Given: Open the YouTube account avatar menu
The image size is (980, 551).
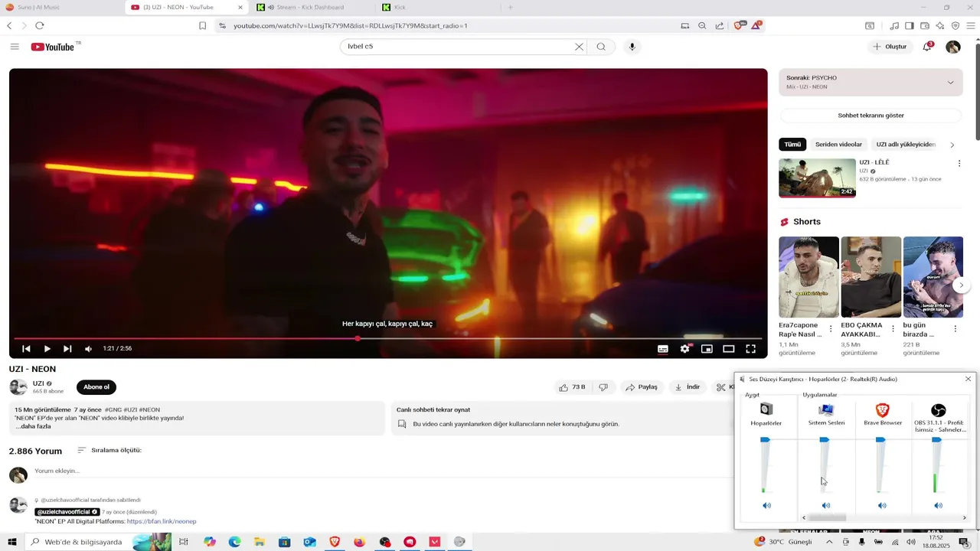Looking at the screenshot, I should point(953,47).
